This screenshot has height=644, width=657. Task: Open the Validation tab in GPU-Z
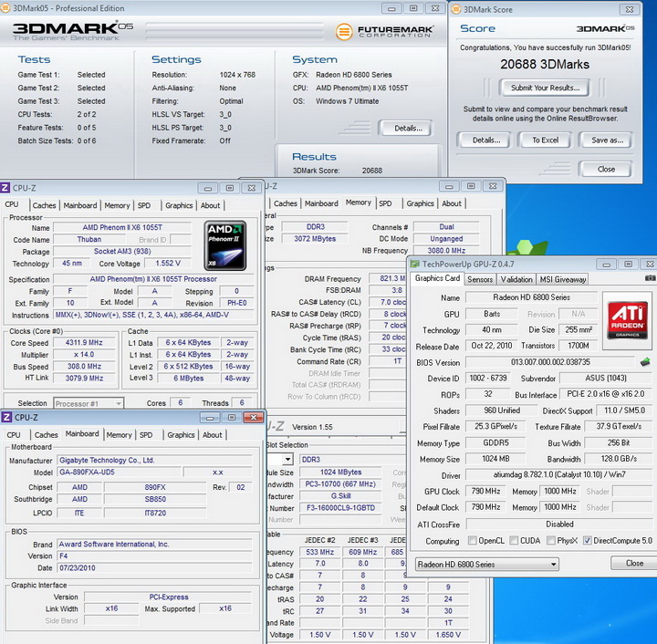click(516, 279)
